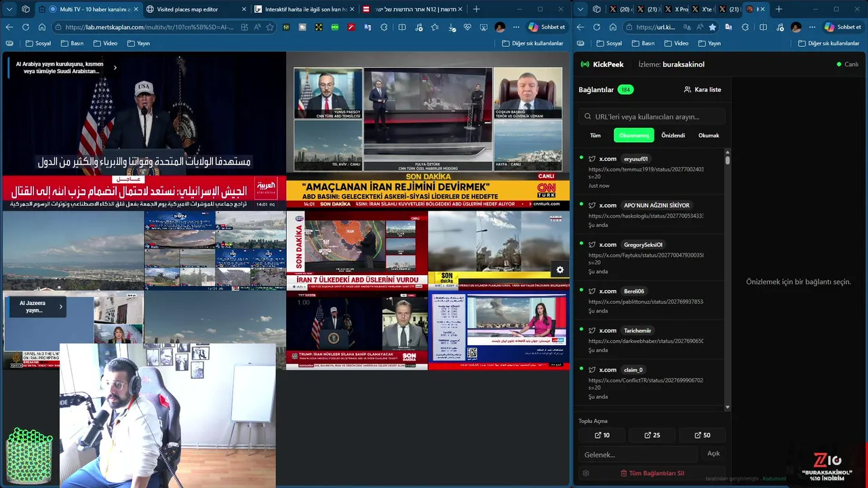The width and height of the screenshot is (868, 488).
Task: Select the Al Arabiya stream tile
Action: click(x=144, y=130)
